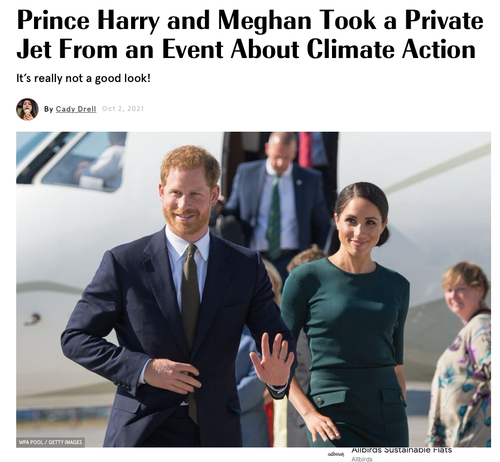Click the author's round avatar photo
Image resolution: width=500 pixels, height=462 pixels.
point(27,109)
